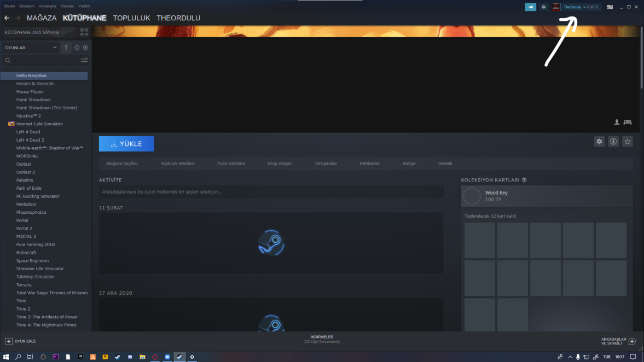The height and width of the screenshot is (362, 644).
Task: Open the KÜTÜPHANE tab
Action: coord(85,18)
